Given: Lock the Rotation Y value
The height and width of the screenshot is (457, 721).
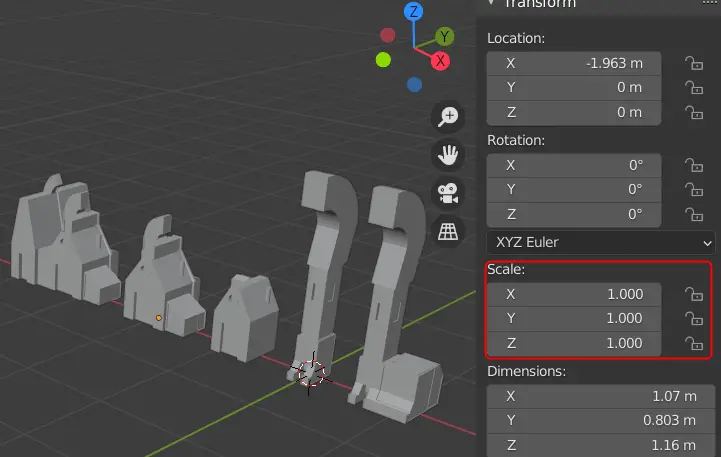Looking at the screenshot, I should click(x=694, y=189).
